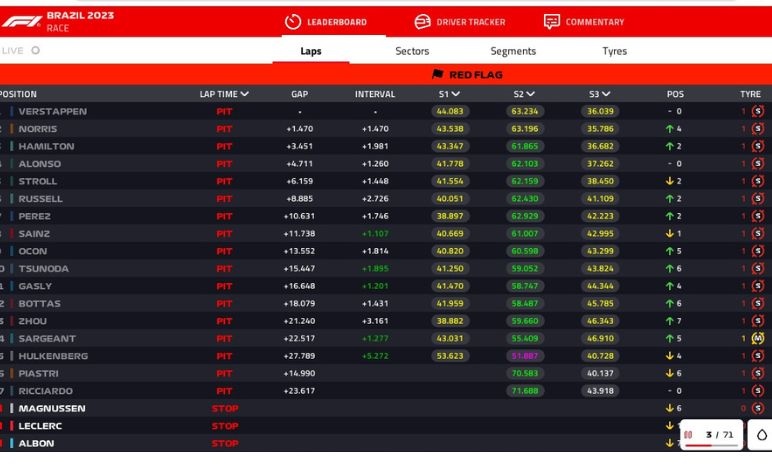Expand the Lap Time column dropdown
This screenshot has height=469, width=772.
pyautogui.click(x=245, y=94)
